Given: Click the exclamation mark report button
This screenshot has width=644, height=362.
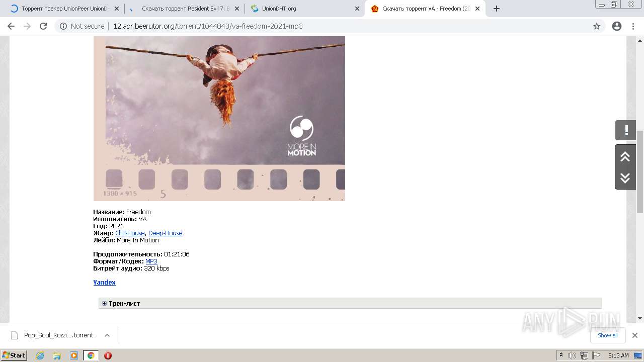Looking at the screenshot, I should click(x=626, y=131).
